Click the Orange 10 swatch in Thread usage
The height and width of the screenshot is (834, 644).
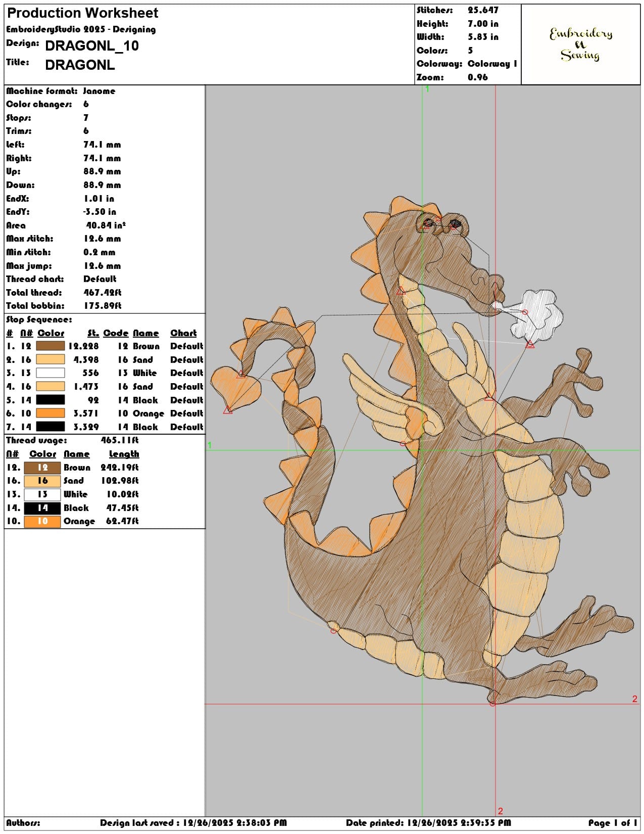tap(42, 521)
